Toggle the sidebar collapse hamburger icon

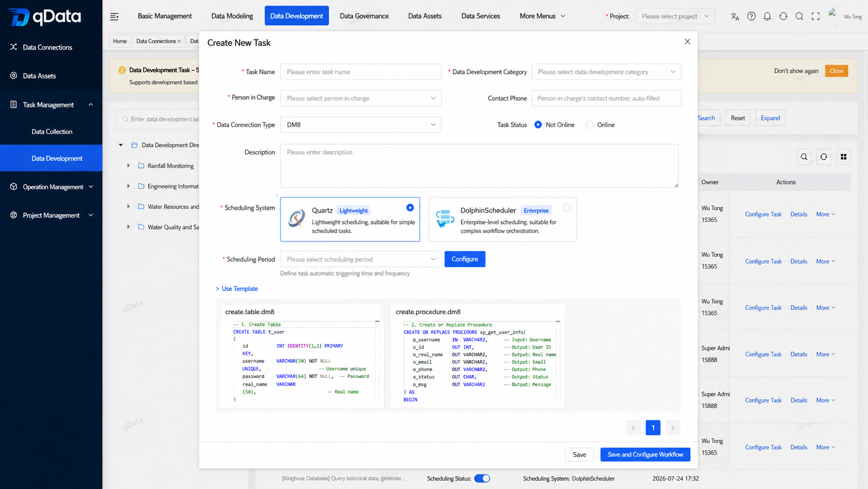point(114,17)
